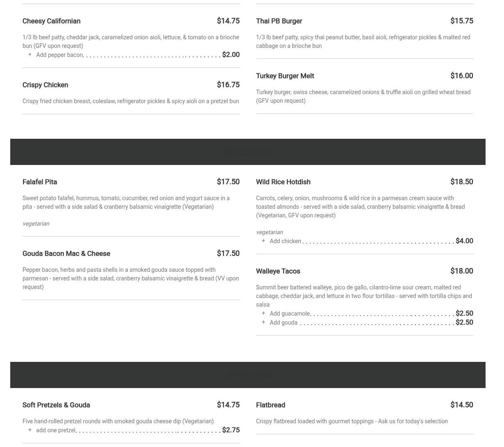Click the plus icon for Add gouda
This screenshot has width=504, height=447.
[263, 322]
